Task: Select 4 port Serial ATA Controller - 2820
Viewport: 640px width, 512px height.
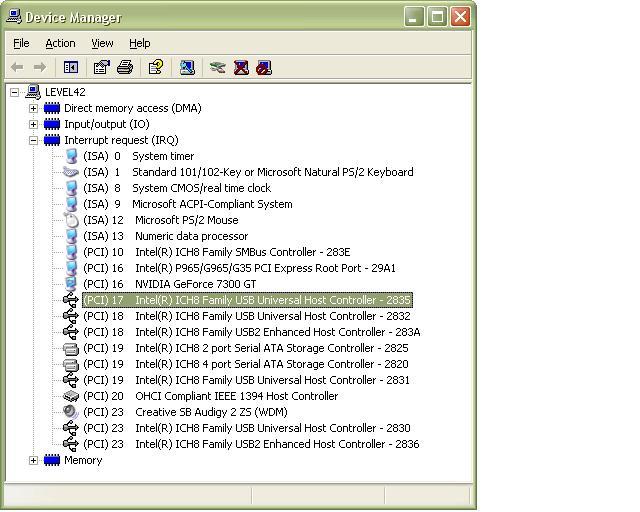Action: coord(246,364)
